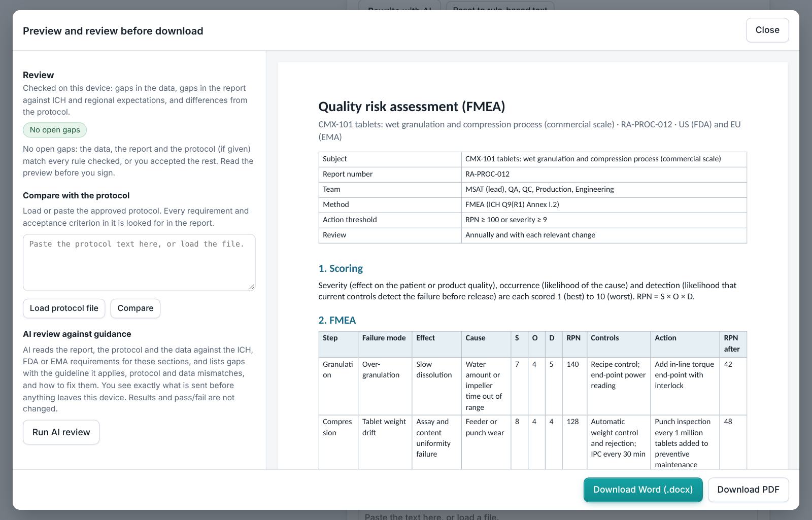The image size is (812, 520).
Task: Click the '1. Scoring' section heading
Action: [341, 268]
